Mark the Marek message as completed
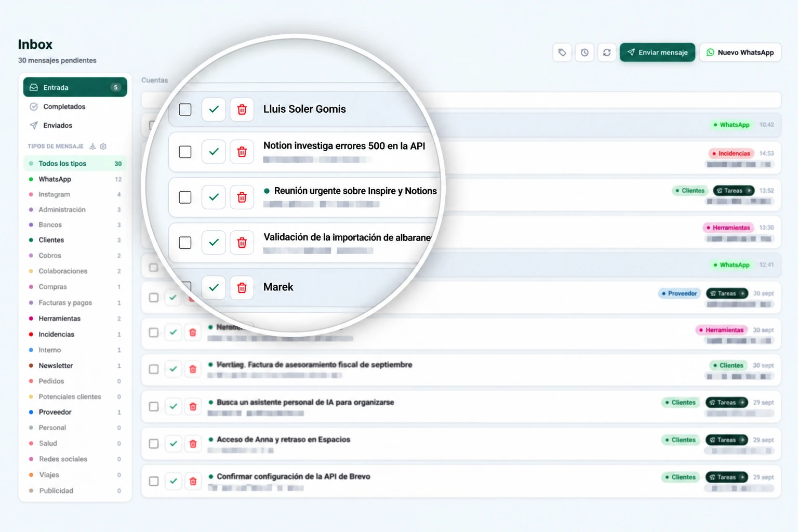 (x=214, y=288)
